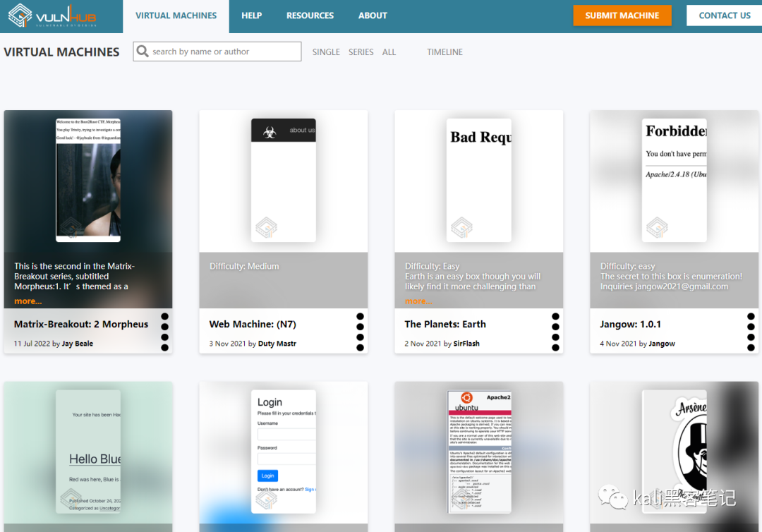Open the Help menu item
Viewport: 762px width, 532px height.
[252, 16]
